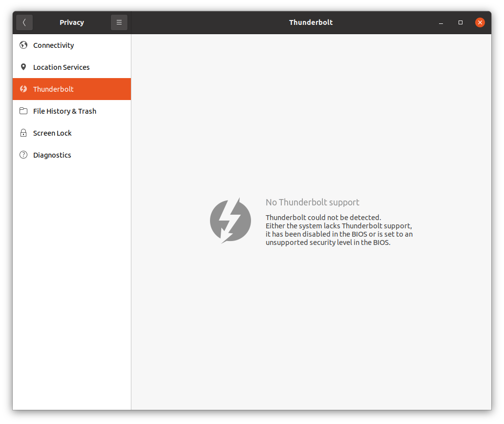Minimize the Thunderbolt settings window
This screenshot has height=424, width=504.
[x=441, y=22]
